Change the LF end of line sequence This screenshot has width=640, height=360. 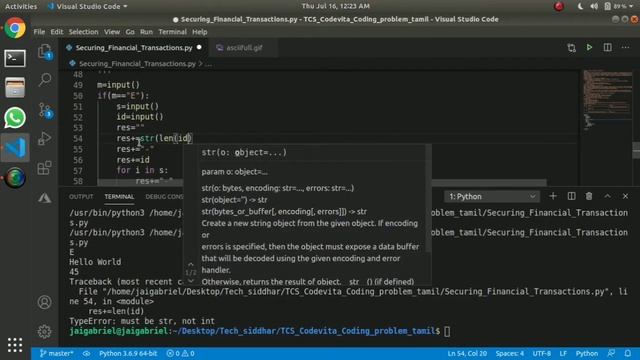click(x=563, y=353)
